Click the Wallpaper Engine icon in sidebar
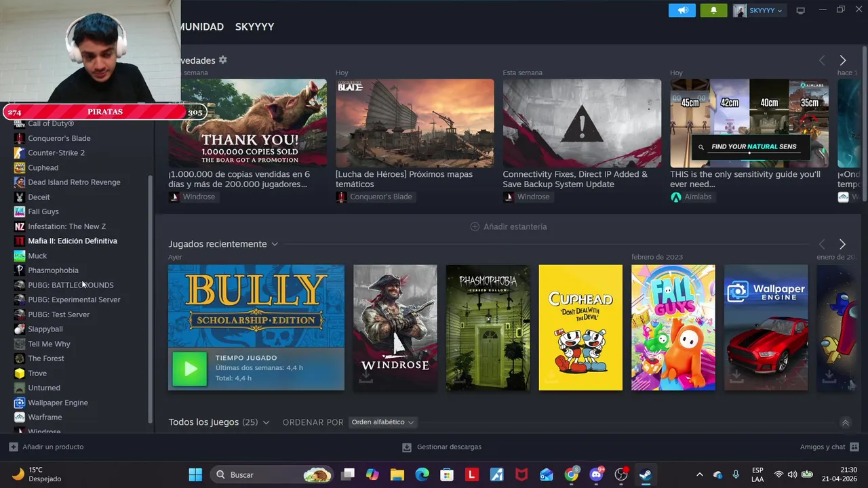This screenshot has width=868, height=488. (20, 403)
